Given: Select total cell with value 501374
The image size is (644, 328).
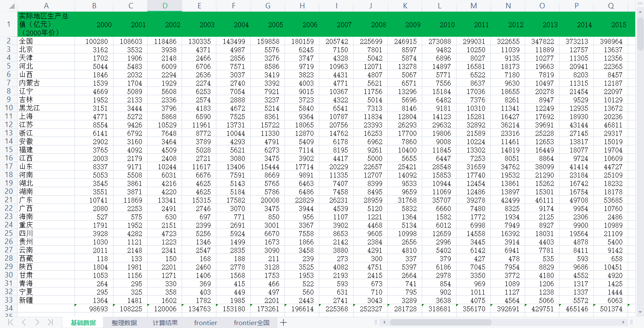Looking at the screenshot, I should [x=611, y=308].
